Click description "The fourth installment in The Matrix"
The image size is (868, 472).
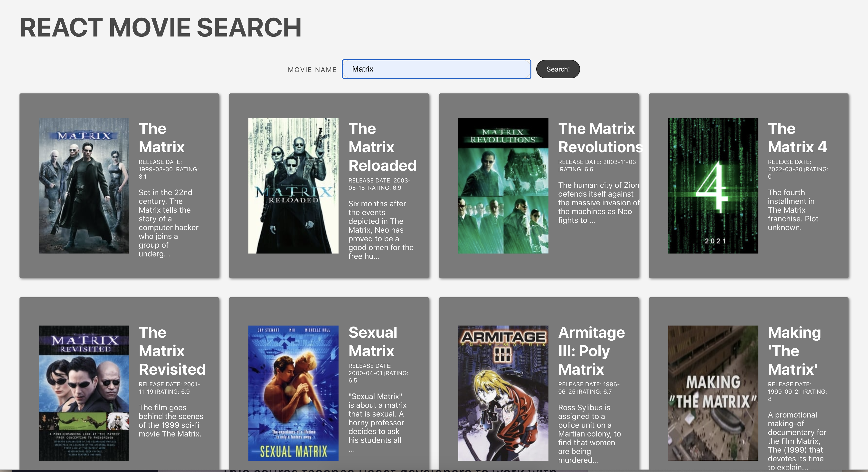793,210
